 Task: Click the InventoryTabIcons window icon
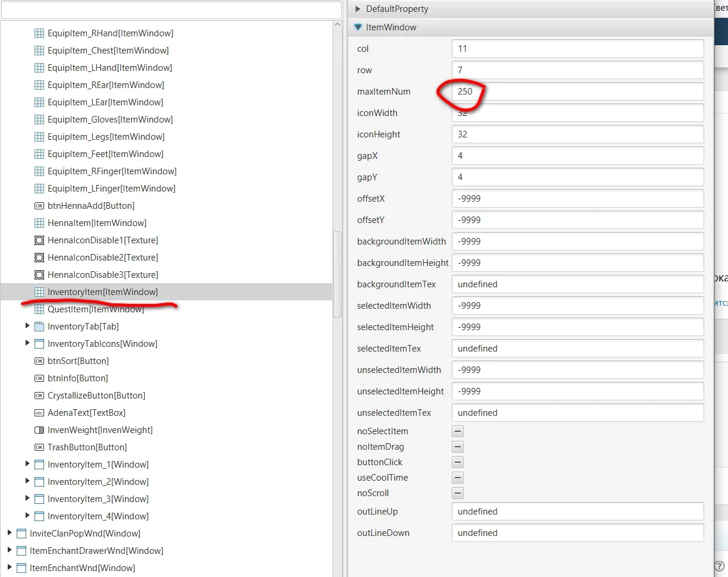39,344
